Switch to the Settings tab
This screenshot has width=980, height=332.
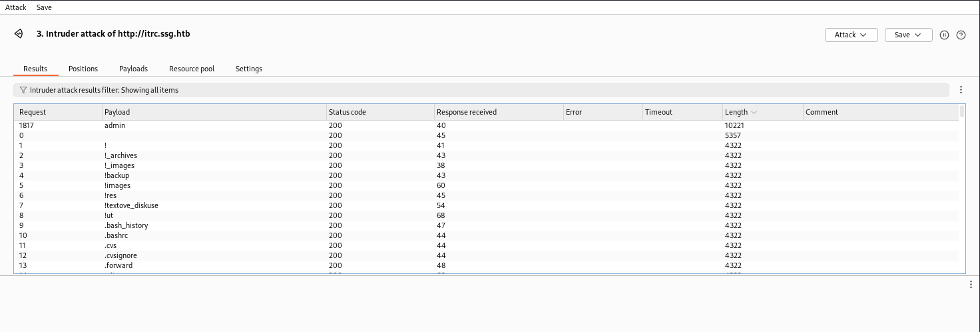pos(249,69)
